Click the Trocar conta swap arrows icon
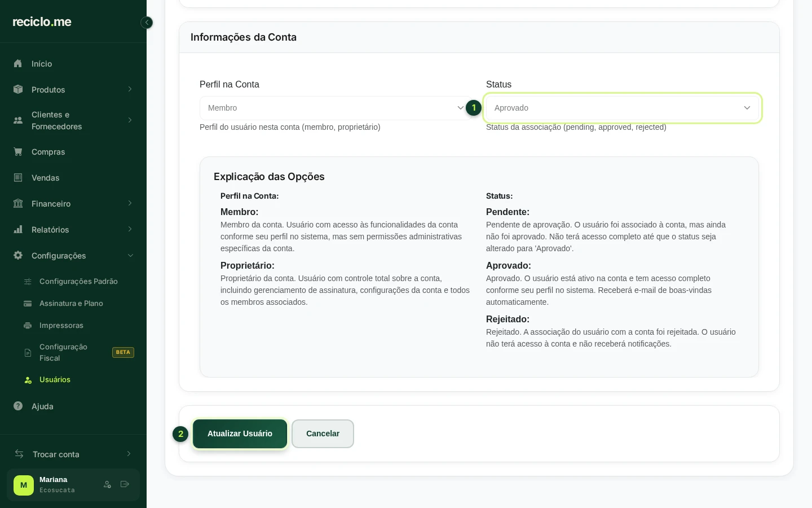The image size is (812, 508). (x=19, y=454)
